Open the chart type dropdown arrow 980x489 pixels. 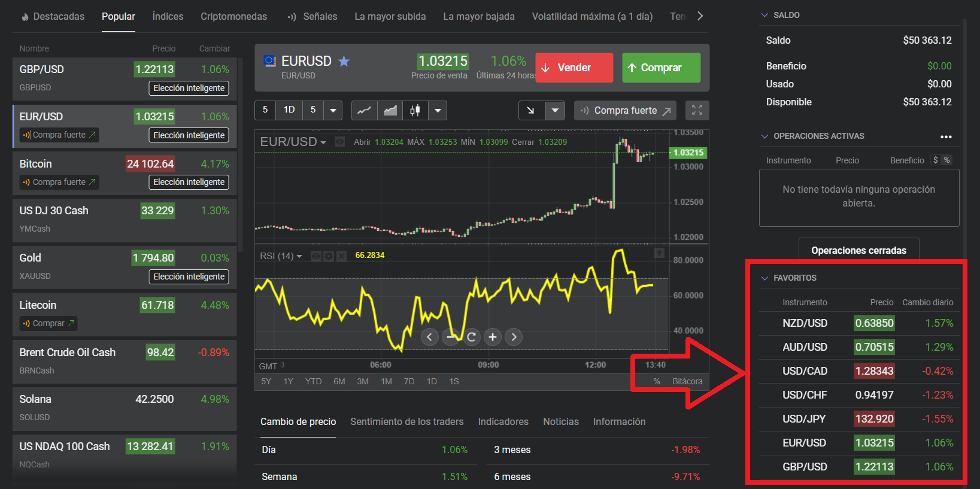438,111
